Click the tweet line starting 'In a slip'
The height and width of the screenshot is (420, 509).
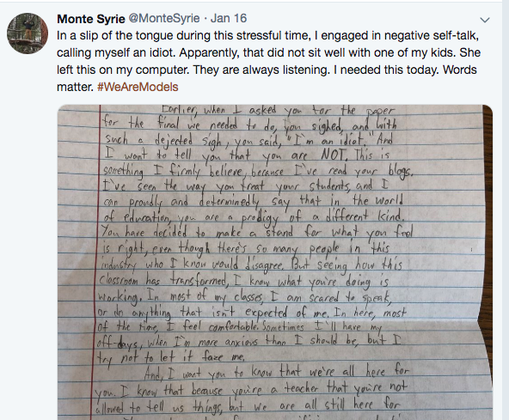click(267, 36)
